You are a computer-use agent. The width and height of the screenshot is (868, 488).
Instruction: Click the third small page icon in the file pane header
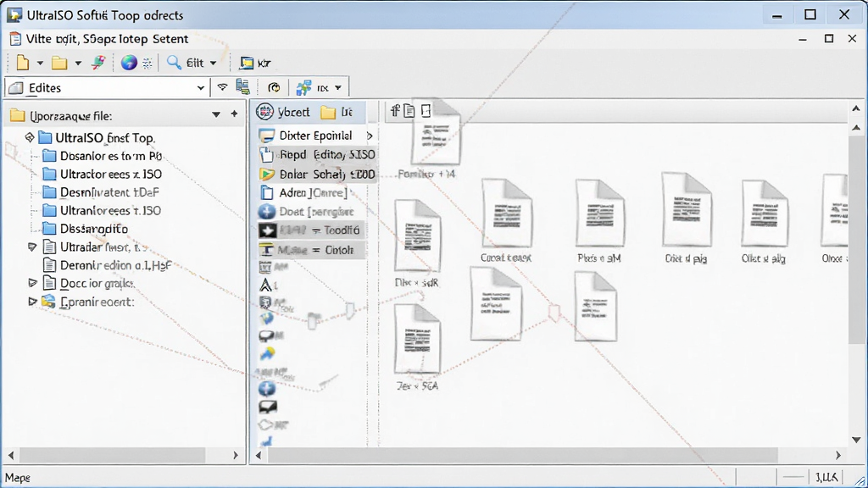tap(426, 111)
